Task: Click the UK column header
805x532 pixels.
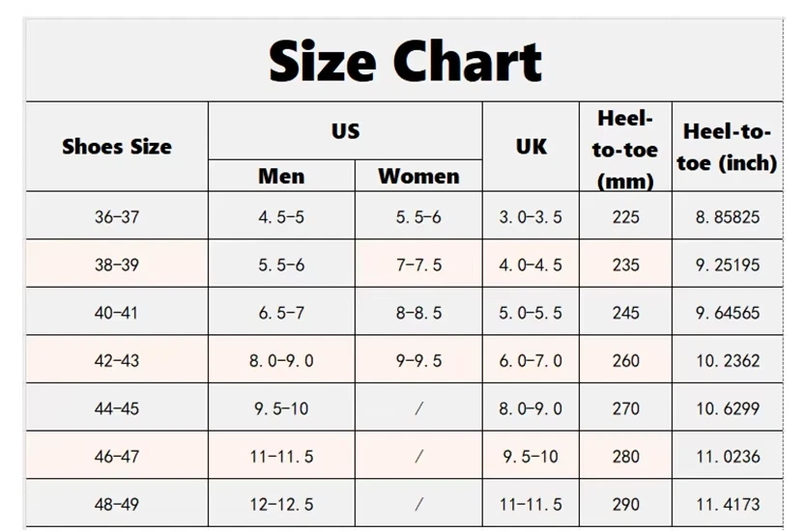Action: pyautogui.click(x=531, y=147)
